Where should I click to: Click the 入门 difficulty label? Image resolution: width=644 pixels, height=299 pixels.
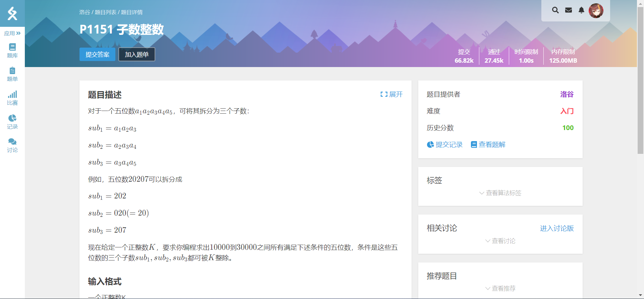pyautogui.click(x=567, y=111)
